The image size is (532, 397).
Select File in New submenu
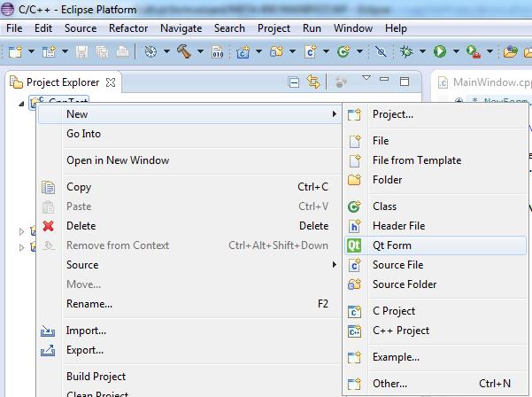click(x=436, y=141)
